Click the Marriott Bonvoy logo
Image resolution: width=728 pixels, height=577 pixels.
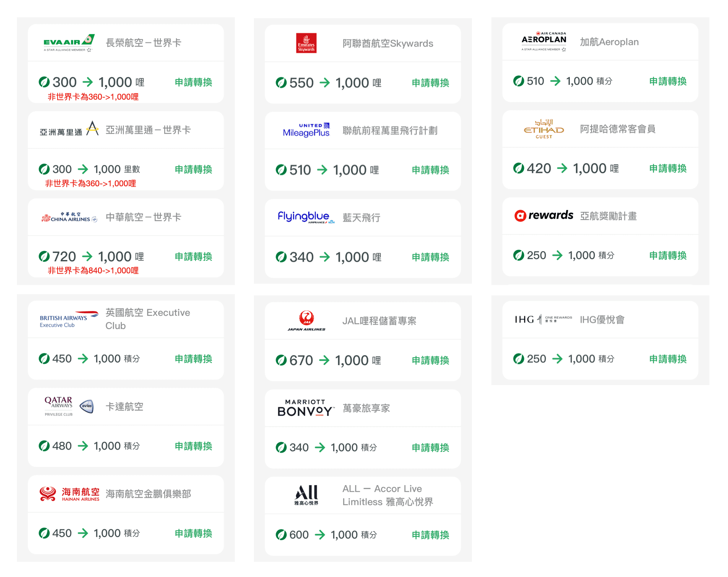point(306,408)
